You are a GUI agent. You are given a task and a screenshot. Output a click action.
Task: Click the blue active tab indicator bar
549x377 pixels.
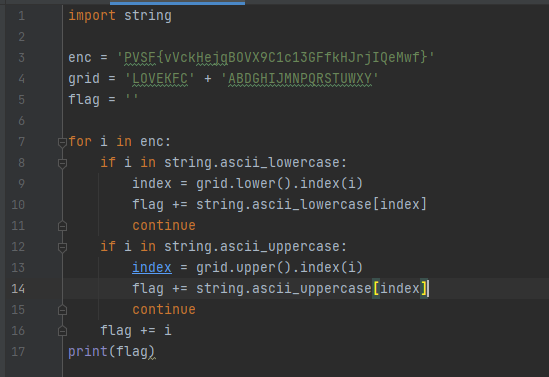[178, 3]
